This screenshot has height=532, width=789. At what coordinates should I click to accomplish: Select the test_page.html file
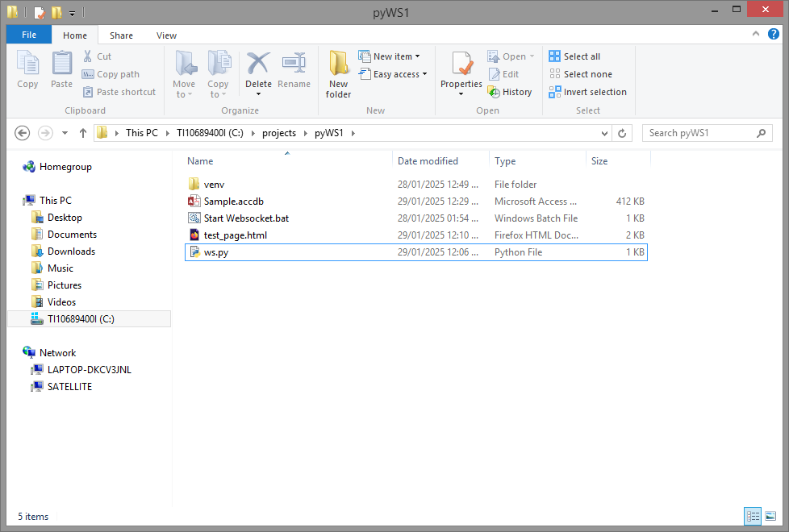click(416, 235)
